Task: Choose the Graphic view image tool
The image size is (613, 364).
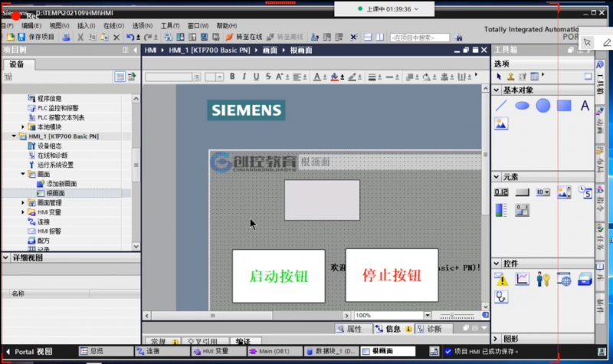Action: [501, 123]
